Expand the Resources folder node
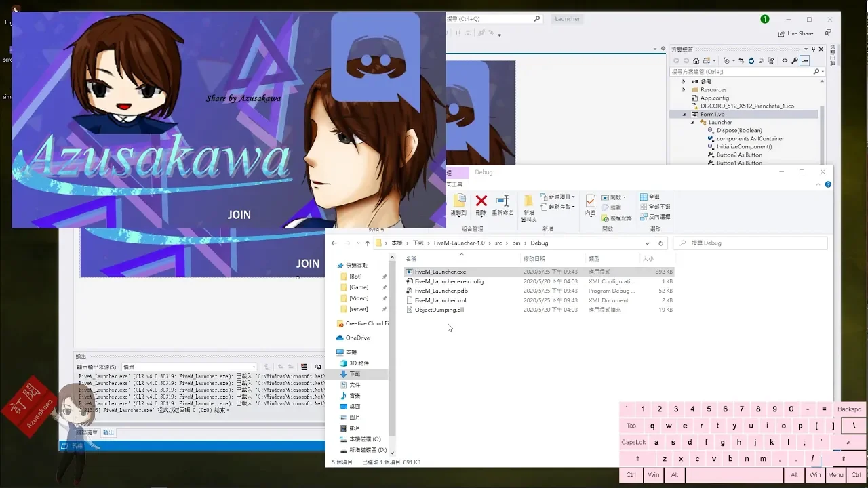This screenshot has height=488, width=868. [684, 89]
